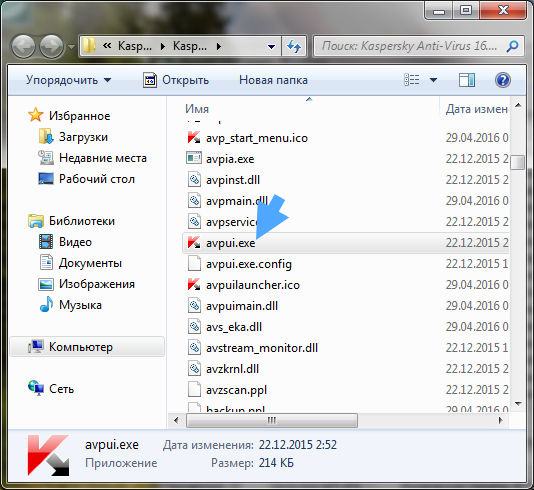The height and width of the screenshot is (490, 534).
Task: Click the magnifier icon in search box
Action: click(513, 46)
